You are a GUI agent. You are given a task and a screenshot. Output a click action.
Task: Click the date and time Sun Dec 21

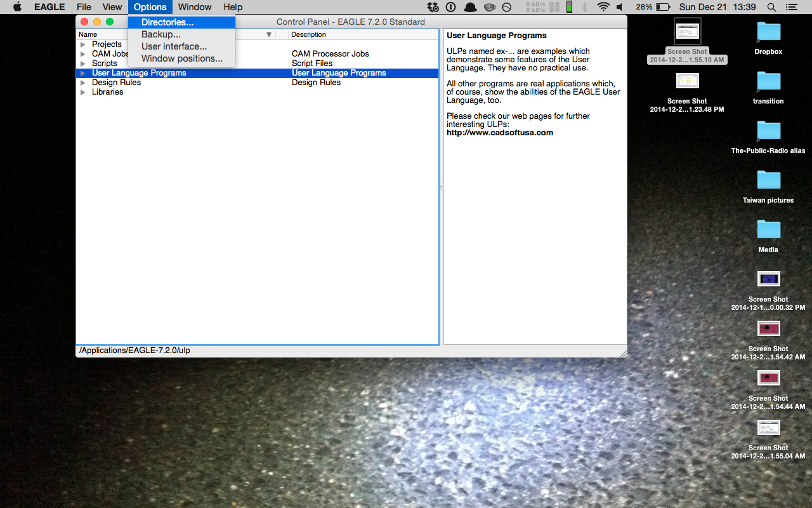tap(717, 7)
